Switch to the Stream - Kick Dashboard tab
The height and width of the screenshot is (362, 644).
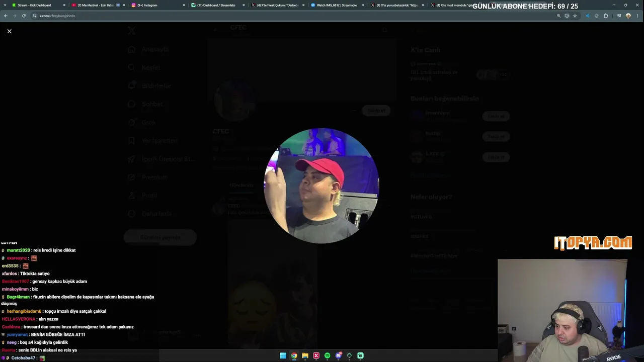click(x=38, y=5)
